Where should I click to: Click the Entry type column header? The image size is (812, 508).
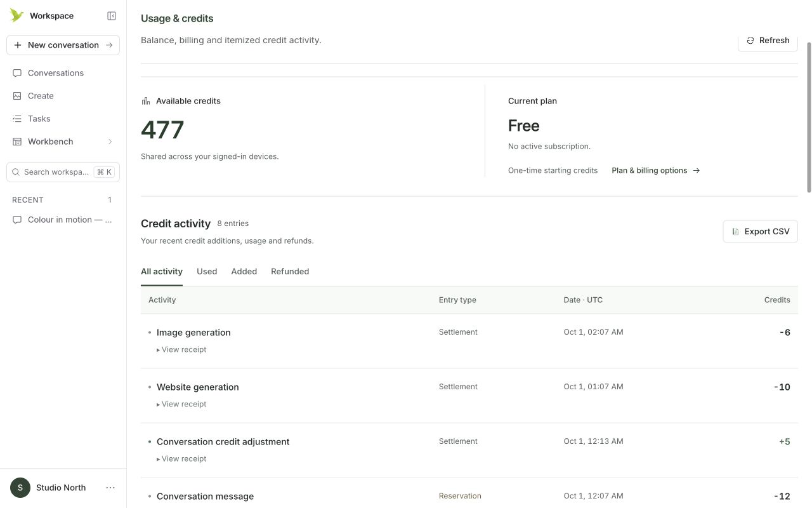pyautogui.click(x=457, y=300)
